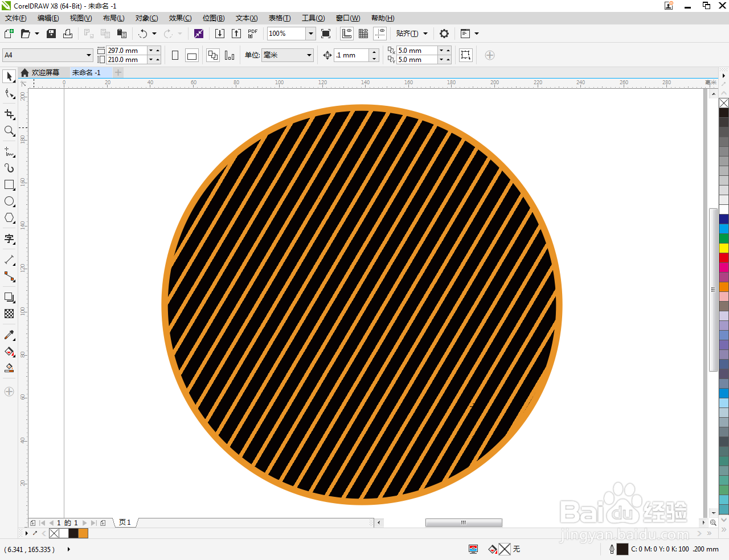
Task: Click the quick customize plus in the toolbox
Action: [x=9, y=392]
